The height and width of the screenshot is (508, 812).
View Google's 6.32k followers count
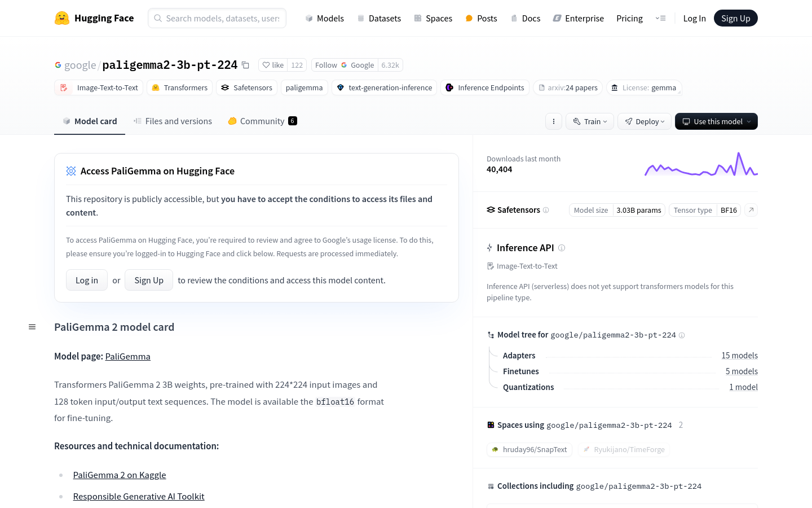[390, 65]
